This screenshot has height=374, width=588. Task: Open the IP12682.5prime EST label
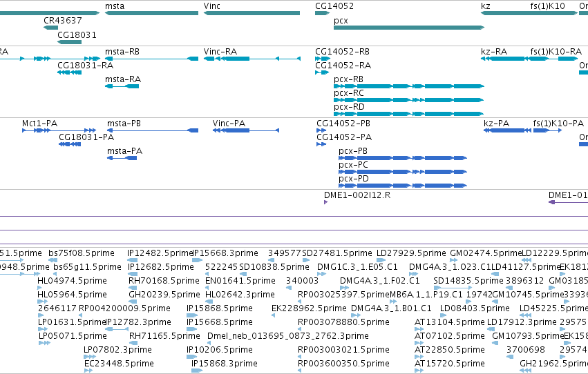click(161, 267)
